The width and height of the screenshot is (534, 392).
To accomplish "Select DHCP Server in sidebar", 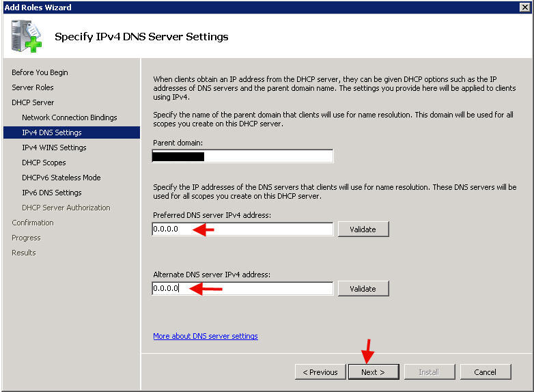I will (33, 102).
